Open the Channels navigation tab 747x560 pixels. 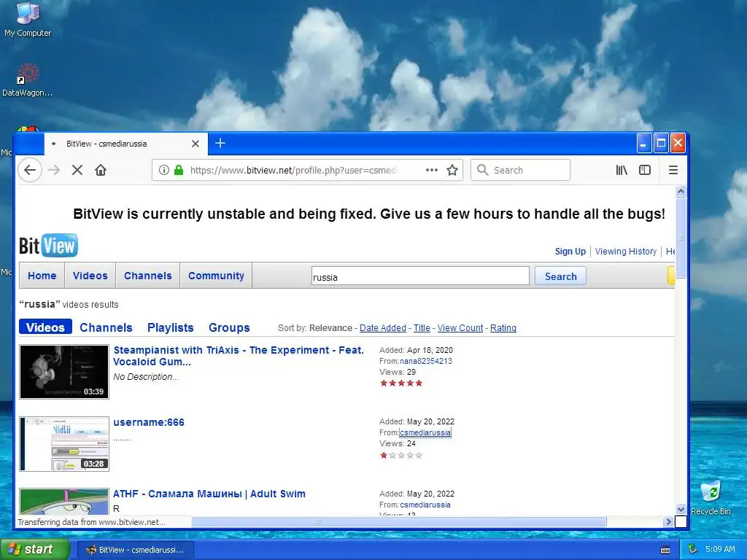(147, 276)
